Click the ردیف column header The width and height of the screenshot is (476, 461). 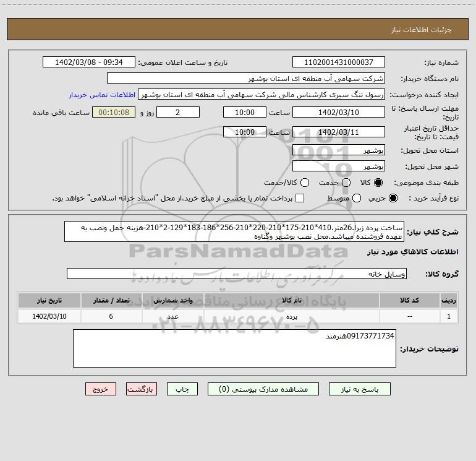(x=449, y=300)
